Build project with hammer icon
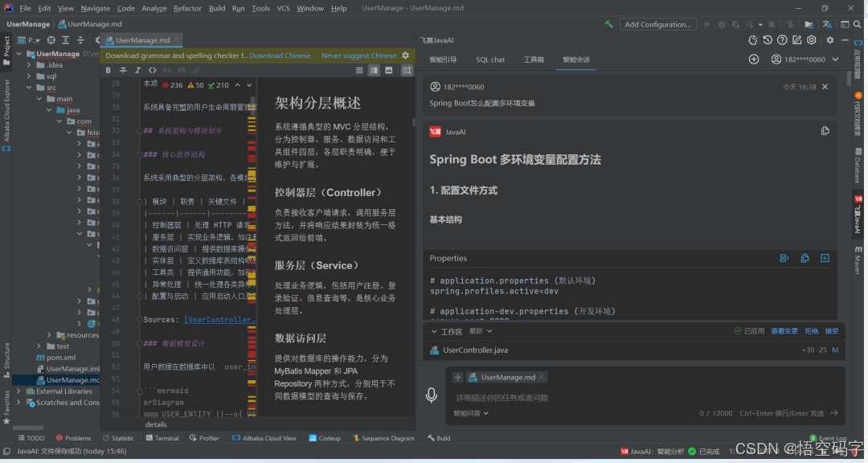This screenshot has height=463, width=868. [x=609, y=24]
